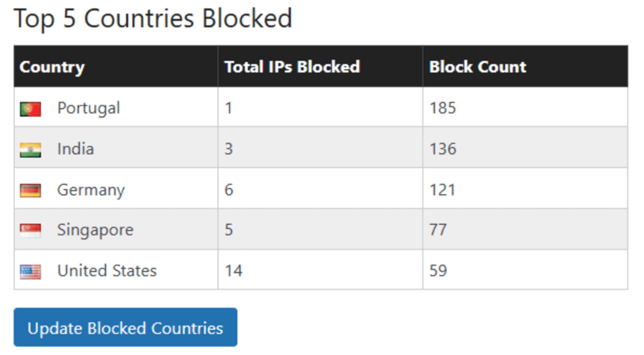Click the United States flag icon
644x355 pixels.
click(x=30, y=271)
